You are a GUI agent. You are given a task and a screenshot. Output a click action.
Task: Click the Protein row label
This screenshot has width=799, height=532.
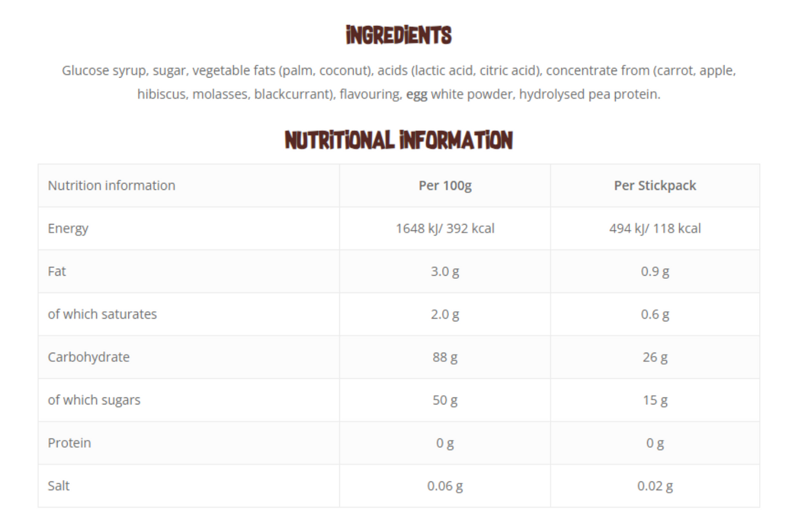69,443
